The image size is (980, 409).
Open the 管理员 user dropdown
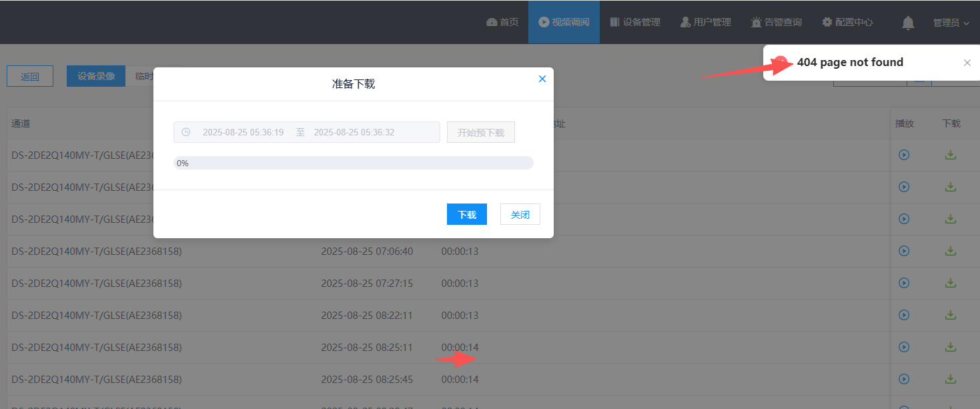tap(951, 22)
